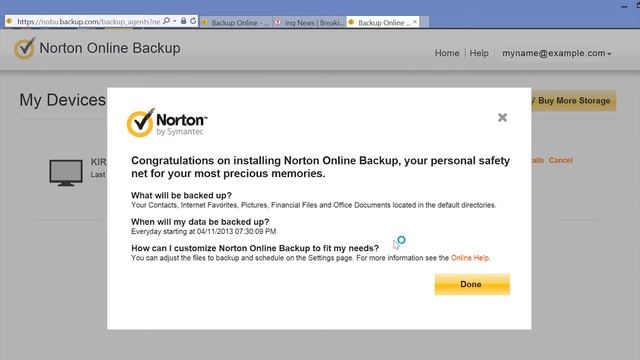
Task: Click the Norton Online Backup checkmark logo in header
Action: (x=24, y=48)
